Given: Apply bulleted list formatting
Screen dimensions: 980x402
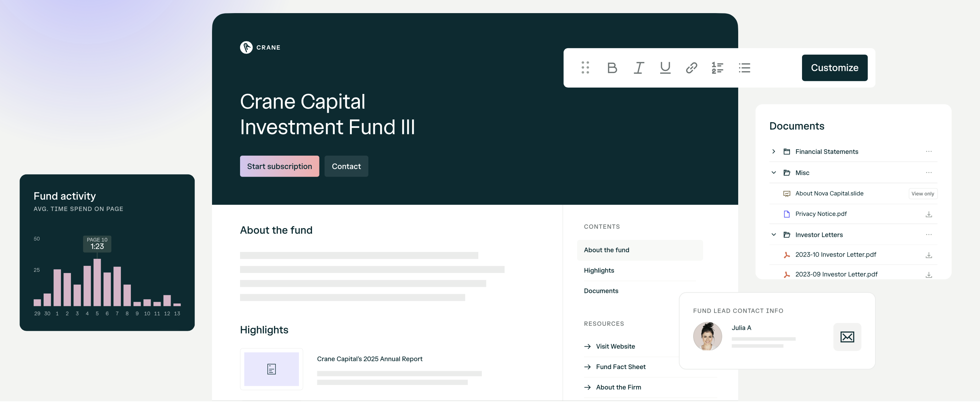Looking at the screenshot, I should 745,68.
